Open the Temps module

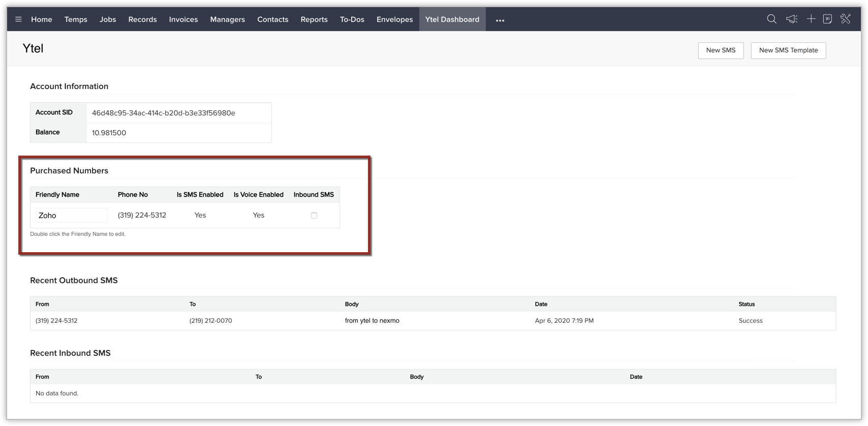point(76,19)
